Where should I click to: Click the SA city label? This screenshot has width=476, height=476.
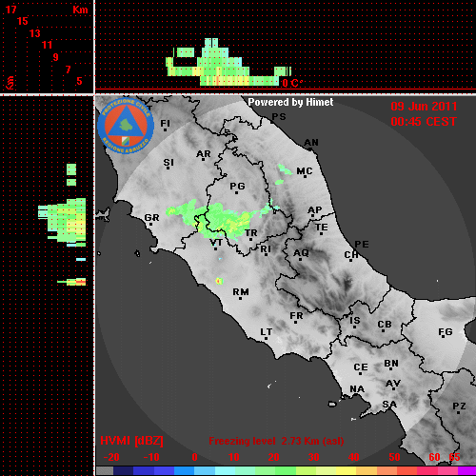pyautogui.click(x=389, y=405)
